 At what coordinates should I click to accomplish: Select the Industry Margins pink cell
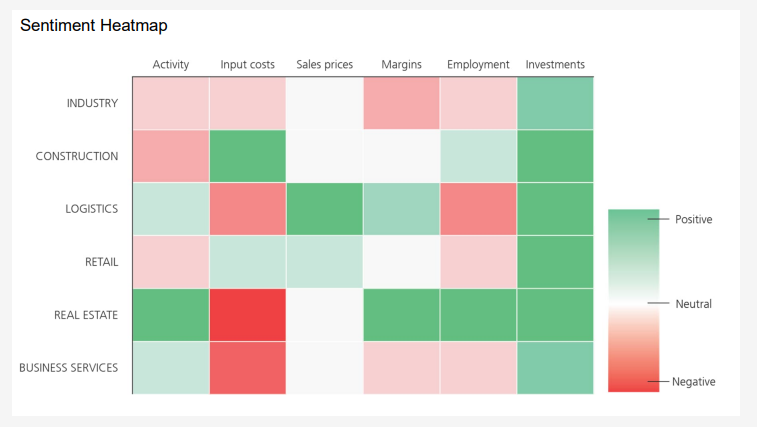[x=401, y=103]
